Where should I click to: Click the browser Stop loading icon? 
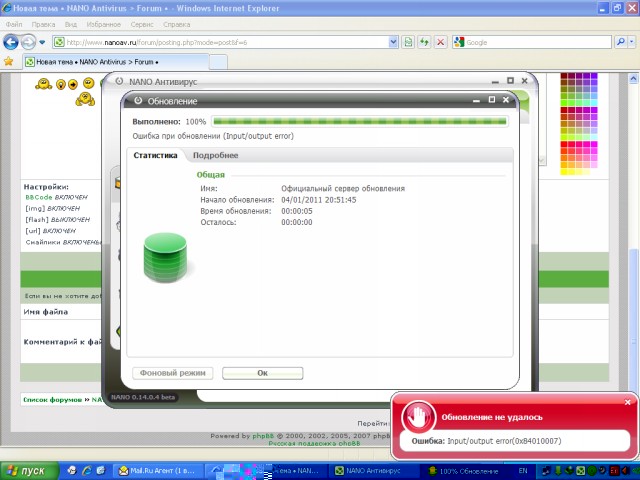(440, 42)
